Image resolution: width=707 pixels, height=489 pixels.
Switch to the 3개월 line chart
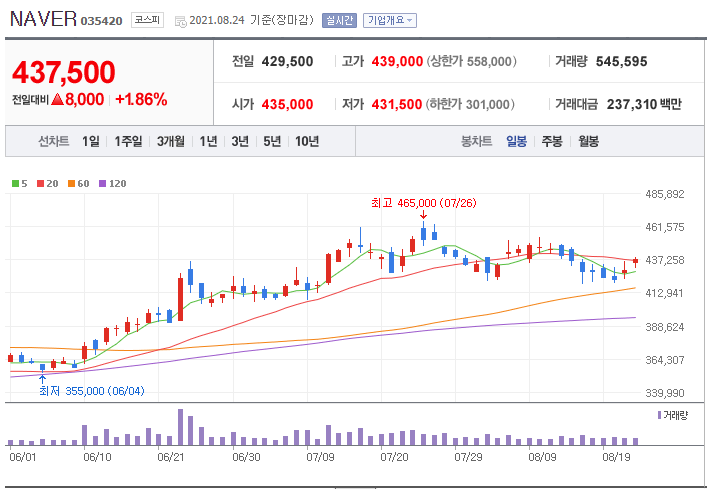170,142
